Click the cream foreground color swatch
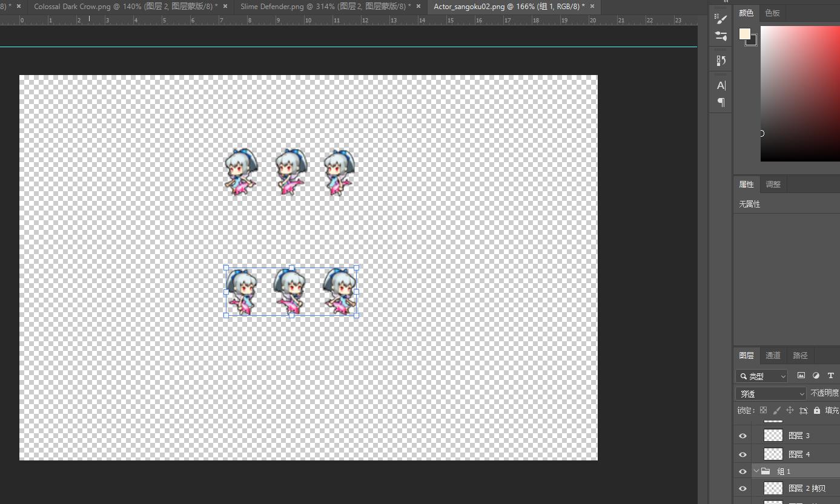Viewport: 840px width, 504px height. tap(745, 34)
